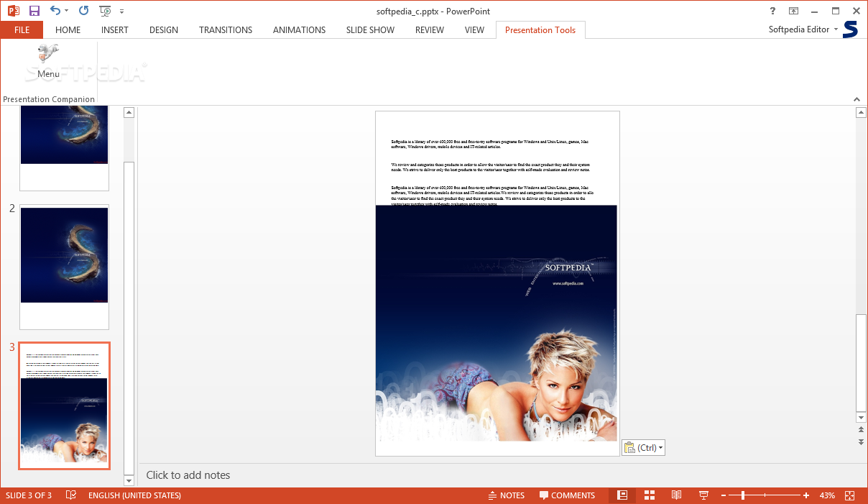Click the zoom slider handle
This screenshot has height=504, width=868.
point(743,495)
